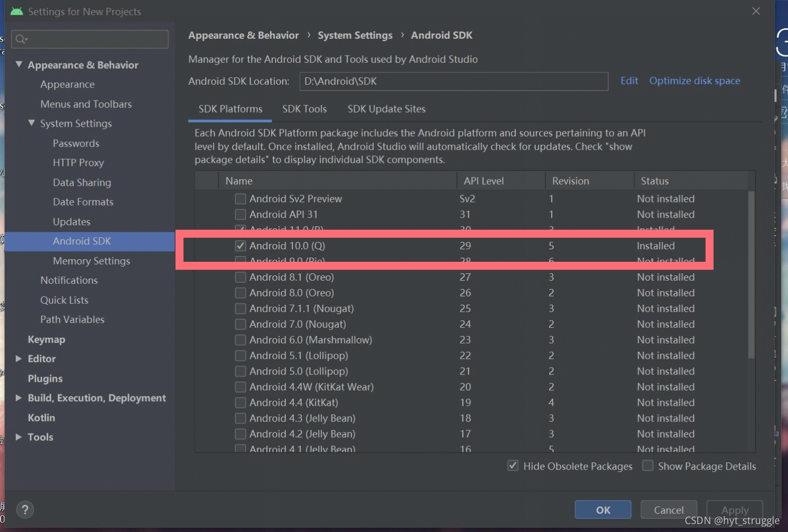Collapse the System Settings tree node
Image resolution: width=788 pixels, height=532 pixels.
click(x=31, y=123)
